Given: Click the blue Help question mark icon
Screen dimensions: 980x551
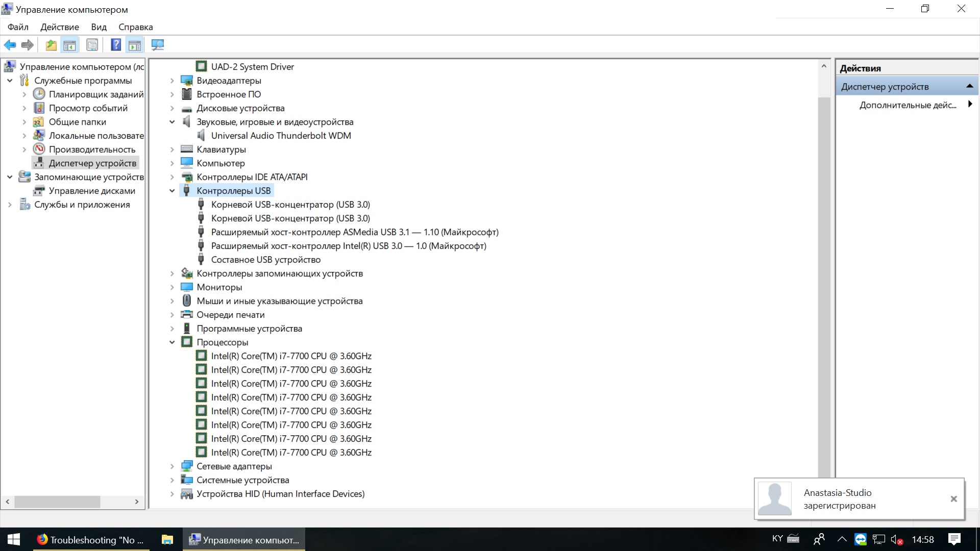Looking at the screenshot, I should tap(116, 45).
